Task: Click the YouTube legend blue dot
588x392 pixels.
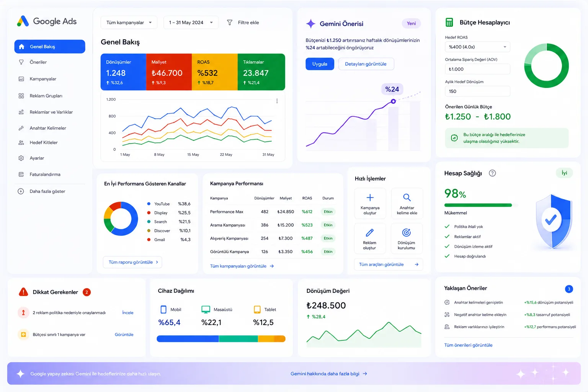Action: 149,204
